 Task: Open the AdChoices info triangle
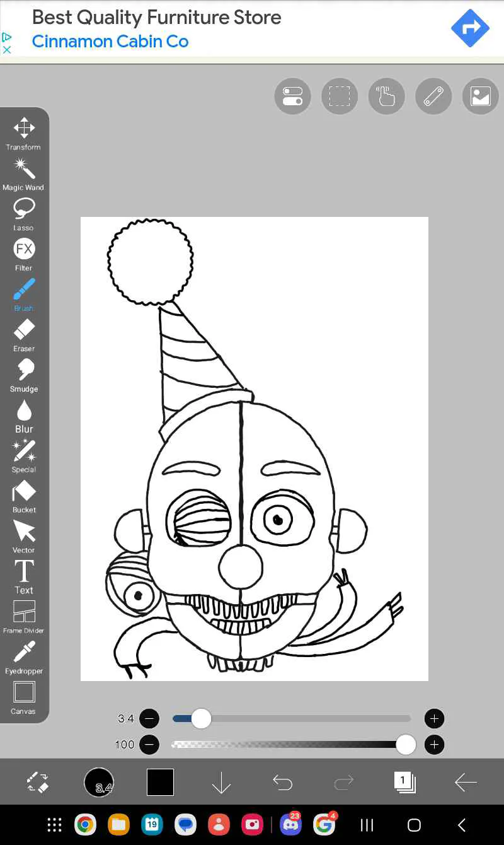[x=7, y=37]
